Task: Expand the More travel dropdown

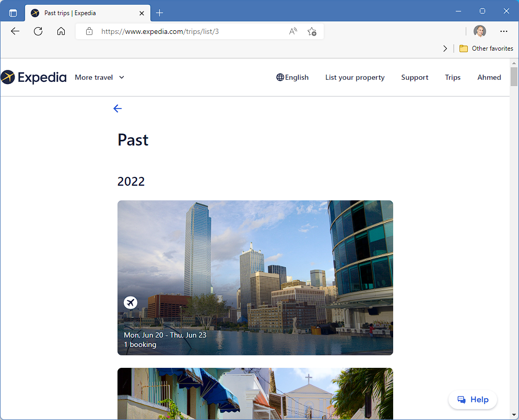Action: [99, 77]
